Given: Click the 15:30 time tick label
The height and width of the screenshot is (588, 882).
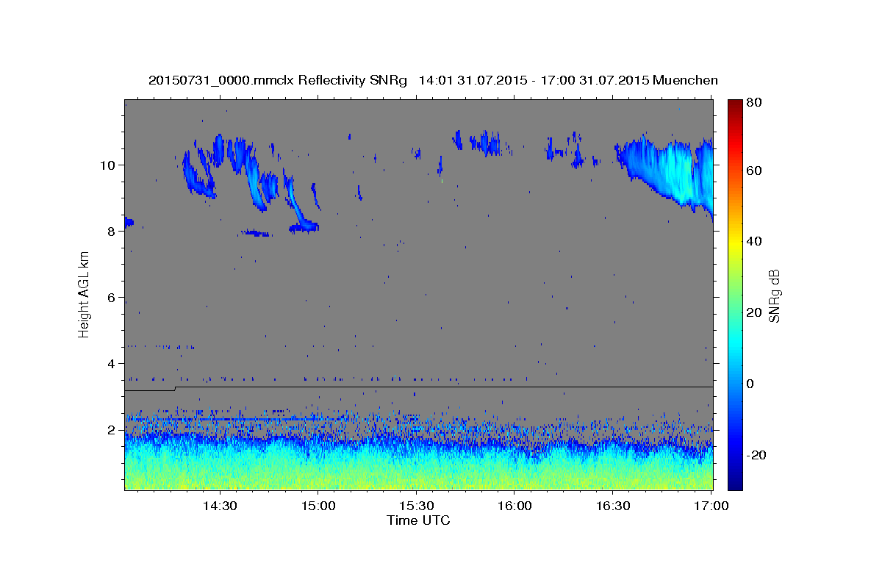Looking at the screenshot, I should click(417, 506).
